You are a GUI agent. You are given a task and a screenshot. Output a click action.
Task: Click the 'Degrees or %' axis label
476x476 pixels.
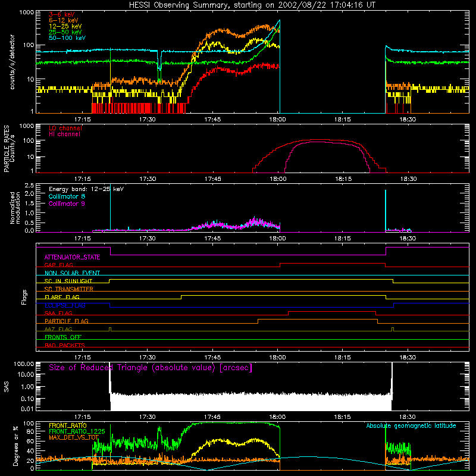(x=15, y=446)
